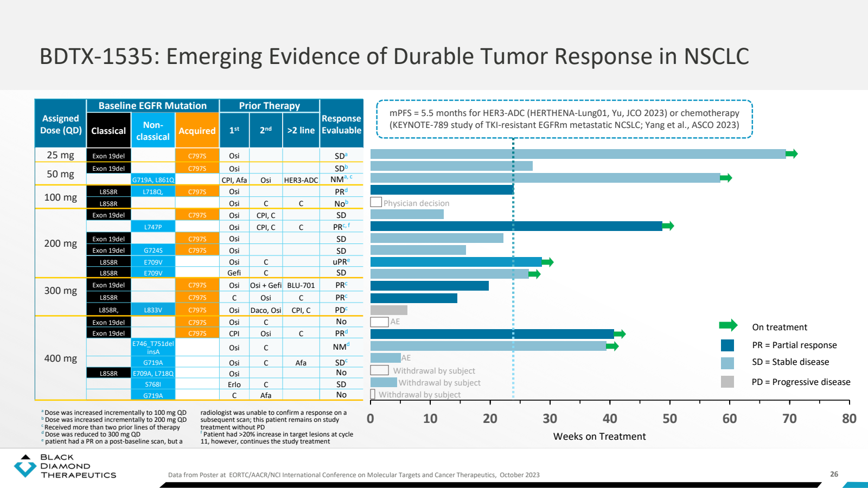Click the Osi + Gefi therapy cell
Viewport: 868px width, 488px height.
click(x=266, y=285)
